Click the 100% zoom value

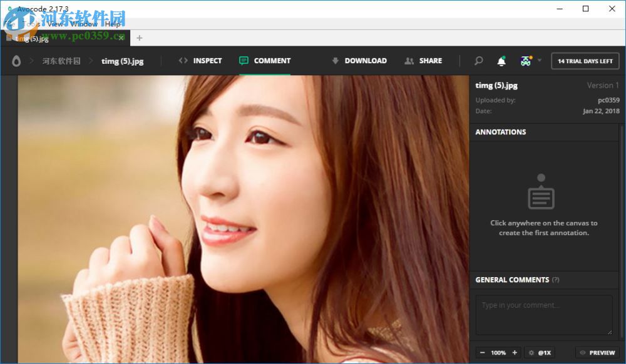[x=498, y=353]
